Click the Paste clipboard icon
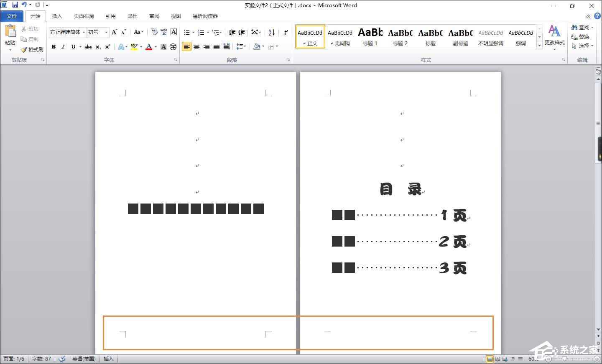This screenshot has width=602, height=364. click(10, 31)
